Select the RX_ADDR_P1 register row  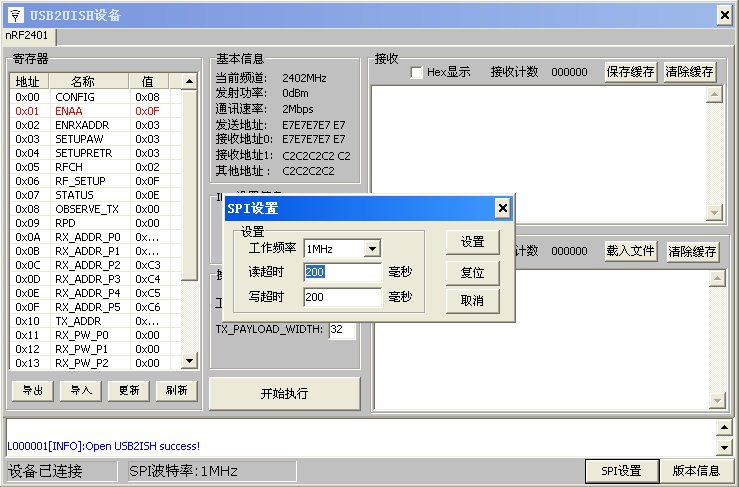95,251
